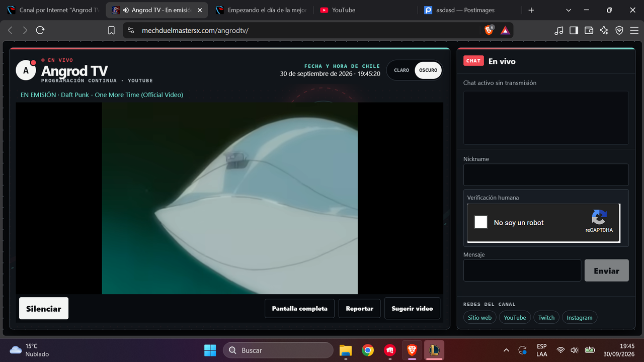Mute the stream with Silenciar
The height and width of the screenshot is (362, 644).
[44, 309]
